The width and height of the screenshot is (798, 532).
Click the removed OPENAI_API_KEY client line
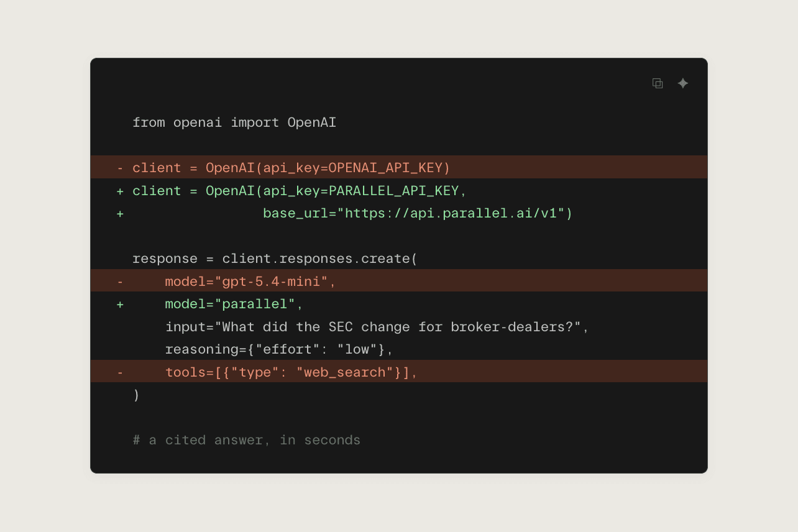pos(399,167)
